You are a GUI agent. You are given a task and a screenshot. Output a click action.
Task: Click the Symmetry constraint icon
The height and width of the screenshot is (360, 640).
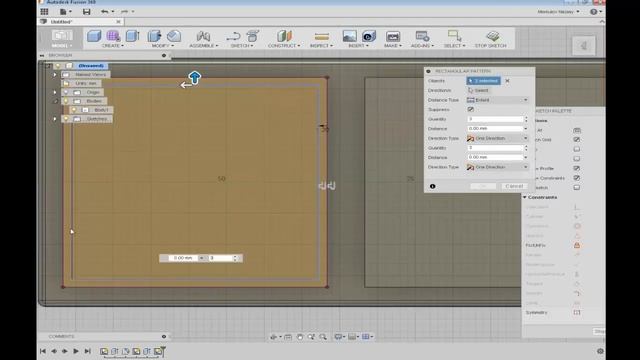click(577, 312)
